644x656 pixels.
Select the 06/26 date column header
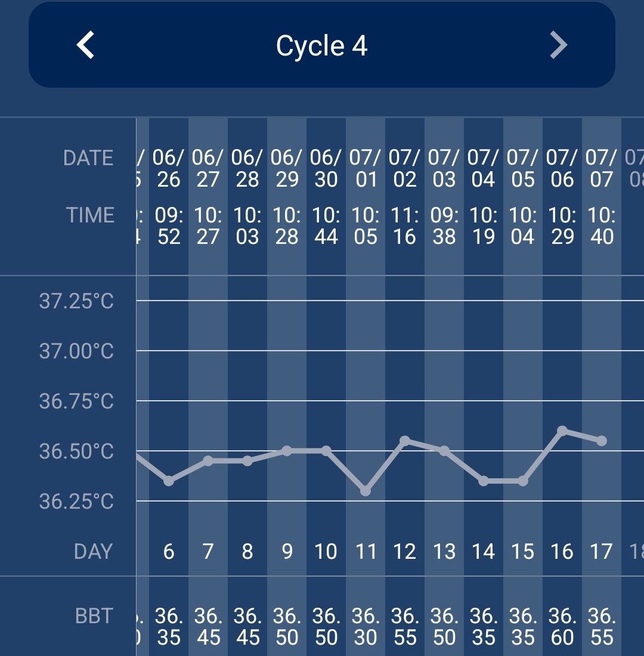click(169, 169)
